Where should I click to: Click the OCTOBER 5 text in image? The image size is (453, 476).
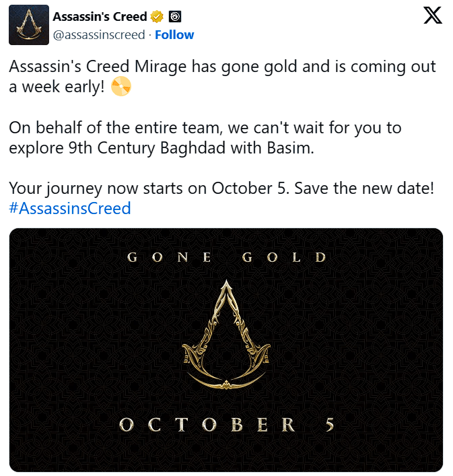click(x=226, y=425)
